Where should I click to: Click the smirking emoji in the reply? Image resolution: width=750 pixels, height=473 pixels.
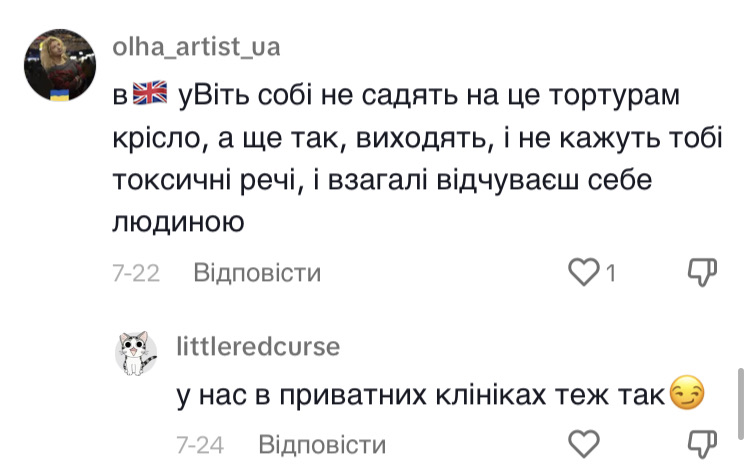pyautogui.click(x=686, y=397)
